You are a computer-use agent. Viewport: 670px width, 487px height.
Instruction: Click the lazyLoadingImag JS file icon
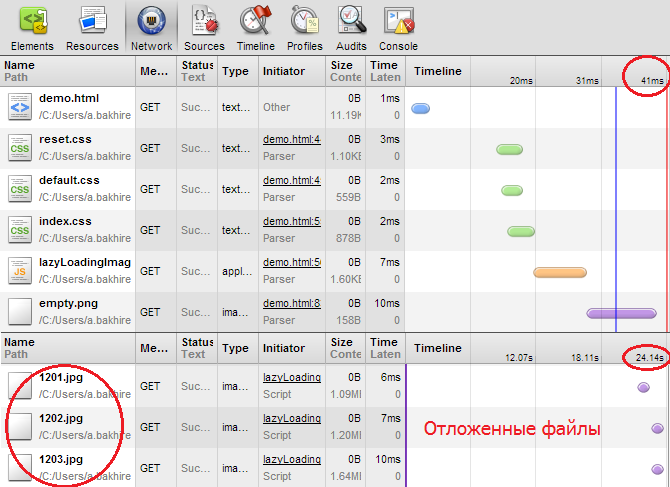[20, 271]
